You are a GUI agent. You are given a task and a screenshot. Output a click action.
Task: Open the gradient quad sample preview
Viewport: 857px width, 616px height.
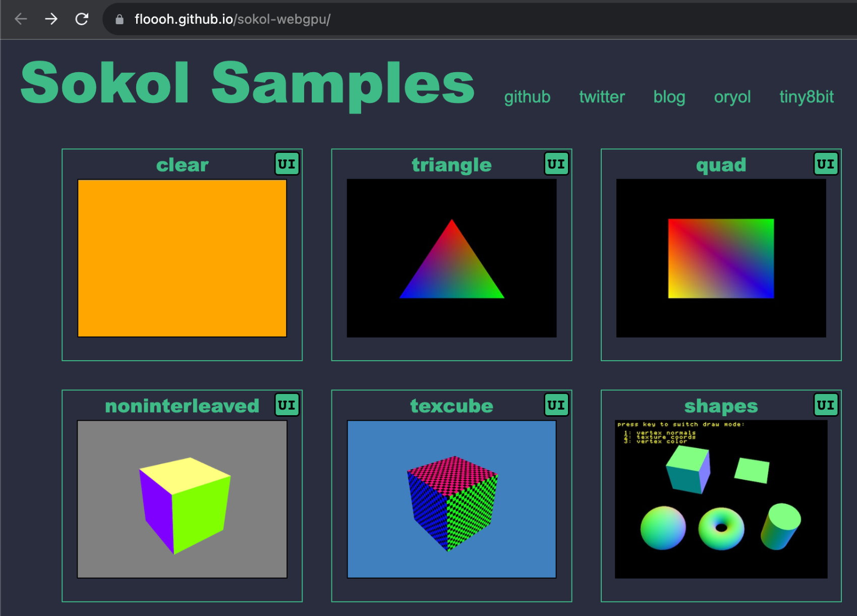pyautogui.click(x=721, y=258)
